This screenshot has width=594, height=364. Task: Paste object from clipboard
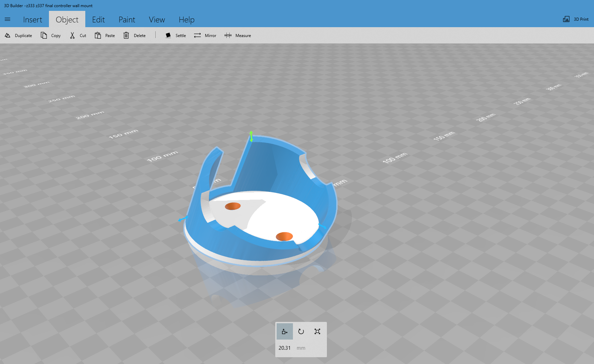coord(105,36)
